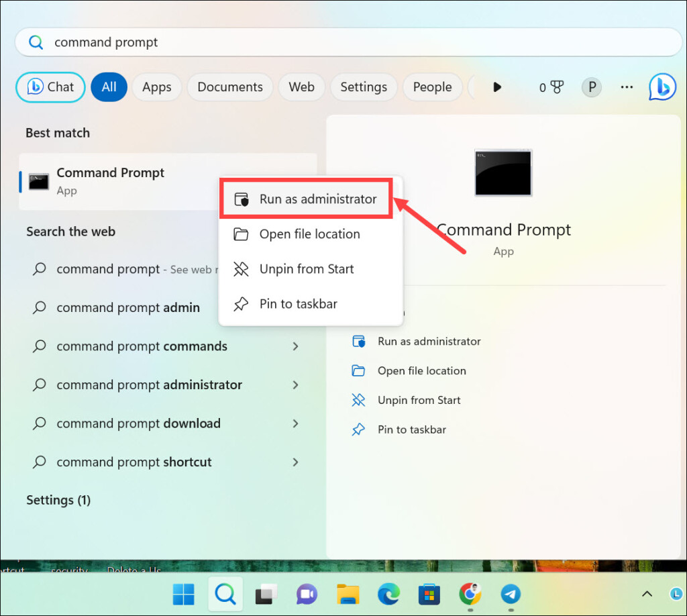
Task: Switch to the Apps filter tab
Action: tap(157, 87)
